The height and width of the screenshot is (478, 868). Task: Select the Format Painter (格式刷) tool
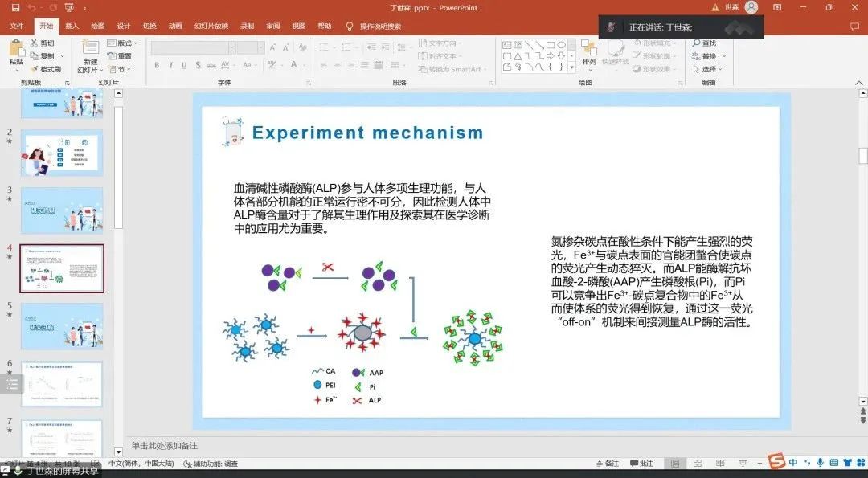tap(45, 69)
